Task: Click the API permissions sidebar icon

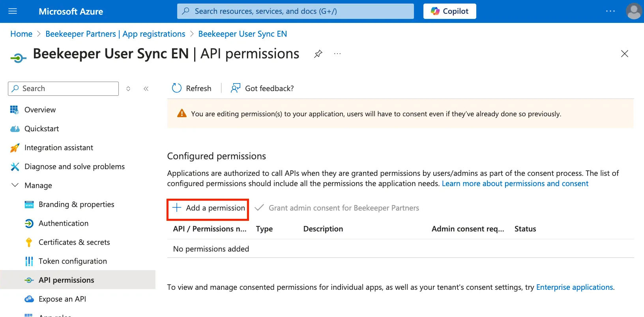Action: click(x=29, y=280)
